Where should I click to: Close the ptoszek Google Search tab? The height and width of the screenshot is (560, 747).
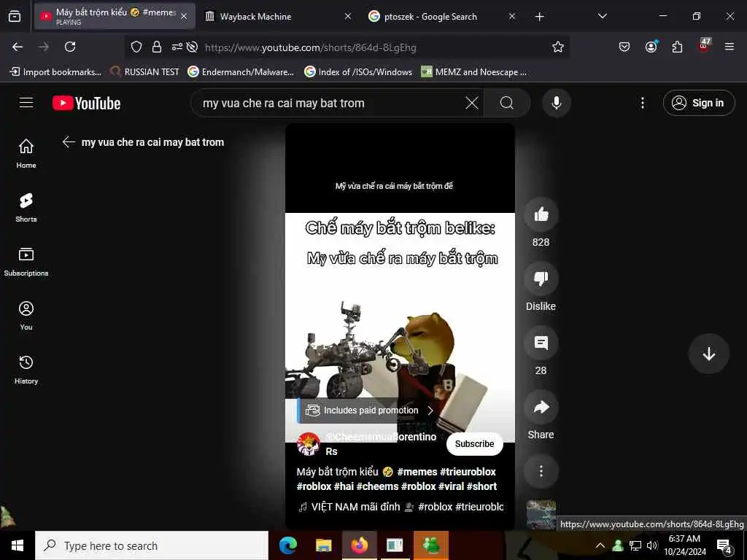pyautogui.click(x=511, y=17)
